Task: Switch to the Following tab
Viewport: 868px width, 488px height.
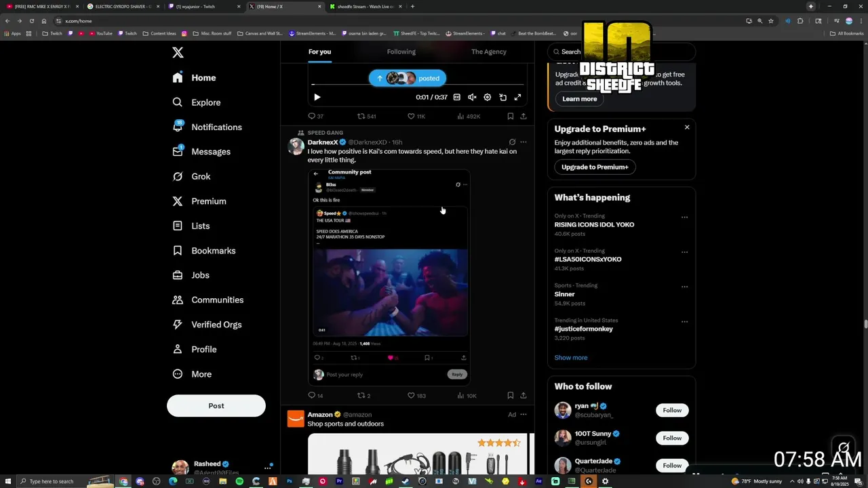Action: click(401, 52)
